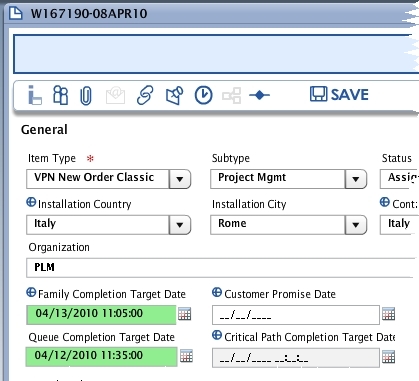Open calendar picker for Queue Completion Target Date
The width and height of the screenshot is (419, 381).
point(186,356)
